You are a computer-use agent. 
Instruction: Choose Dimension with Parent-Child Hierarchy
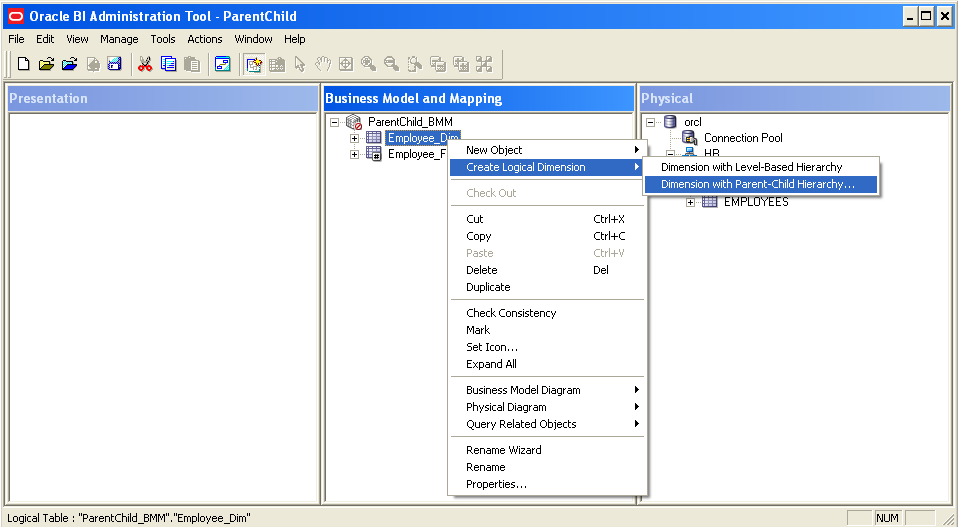[x=761, y=184]
